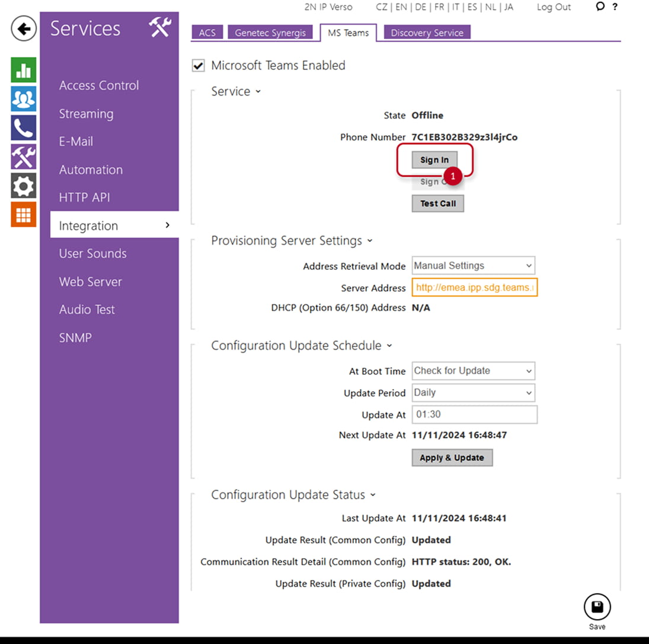The height and width of the screenshot is (644, 649).
Task: Switch language to NL
Action: [x=491, y=7]
